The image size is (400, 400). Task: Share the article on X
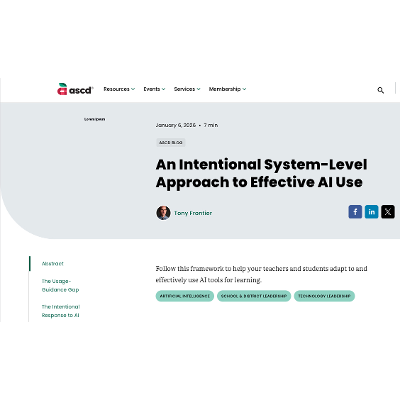(388, 212)
